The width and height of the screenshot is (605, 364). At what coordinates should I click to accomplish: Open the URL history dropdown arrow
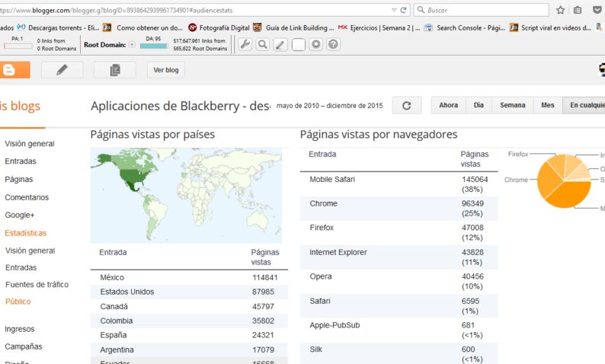point(394,10)
